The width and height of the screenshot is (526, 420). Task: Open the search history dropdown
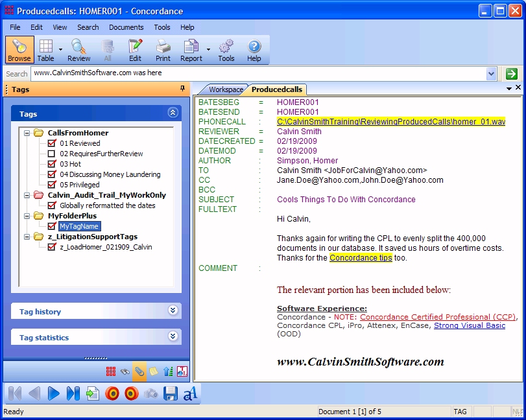click(492, 74)
